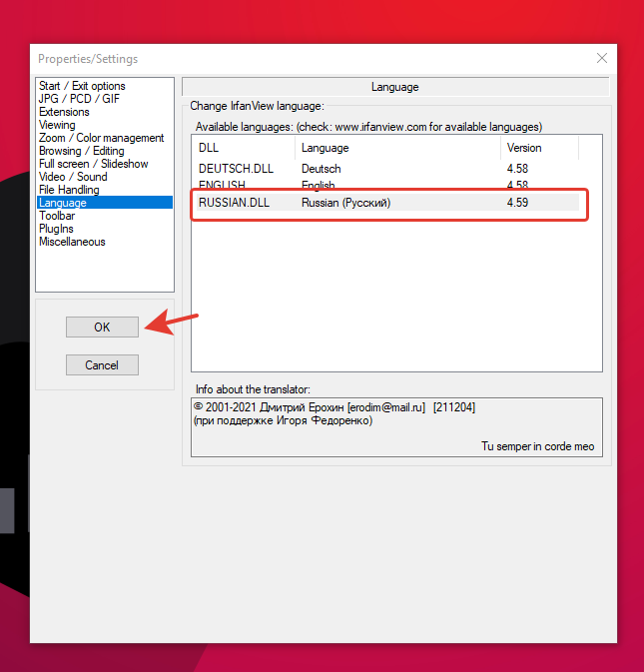
Task: Click the DLL column header
Action: [x=243, y=148]
